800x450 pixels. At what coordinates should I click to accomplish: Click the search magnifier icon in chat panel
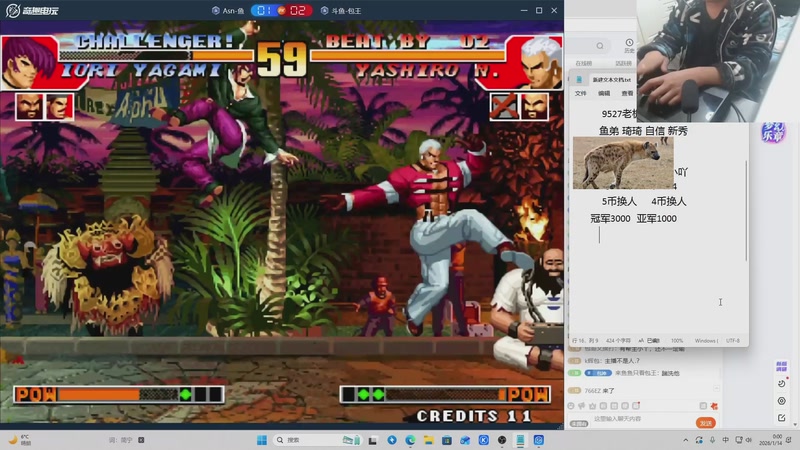click(x=600, y=46)
